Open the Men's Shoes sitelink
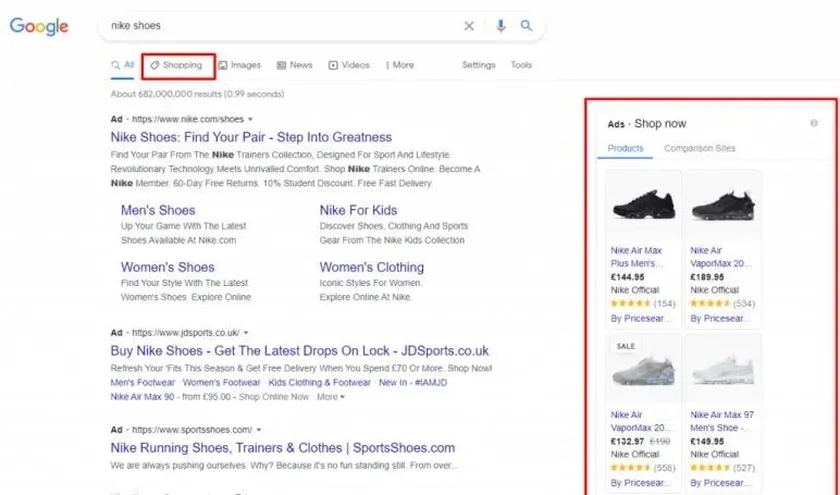The height and width of the screenshot is (495, 840). 158,211
